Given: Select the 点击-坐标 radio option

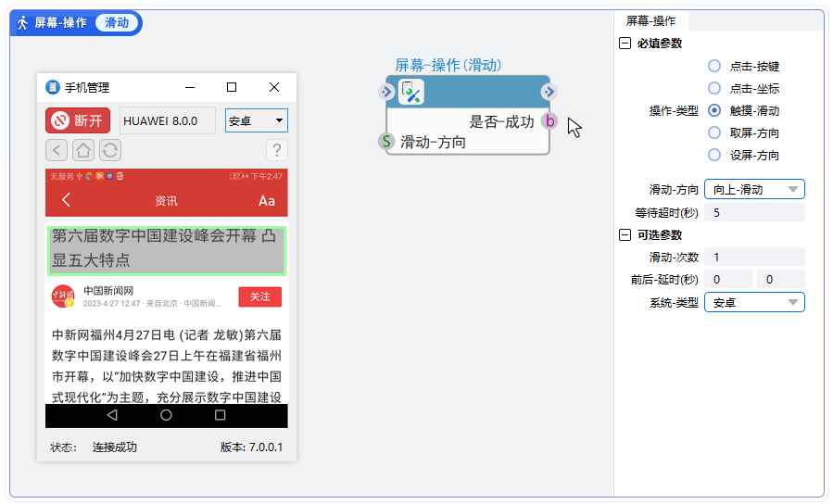Looking at the screenshot, I should click(x=714, y=88).
